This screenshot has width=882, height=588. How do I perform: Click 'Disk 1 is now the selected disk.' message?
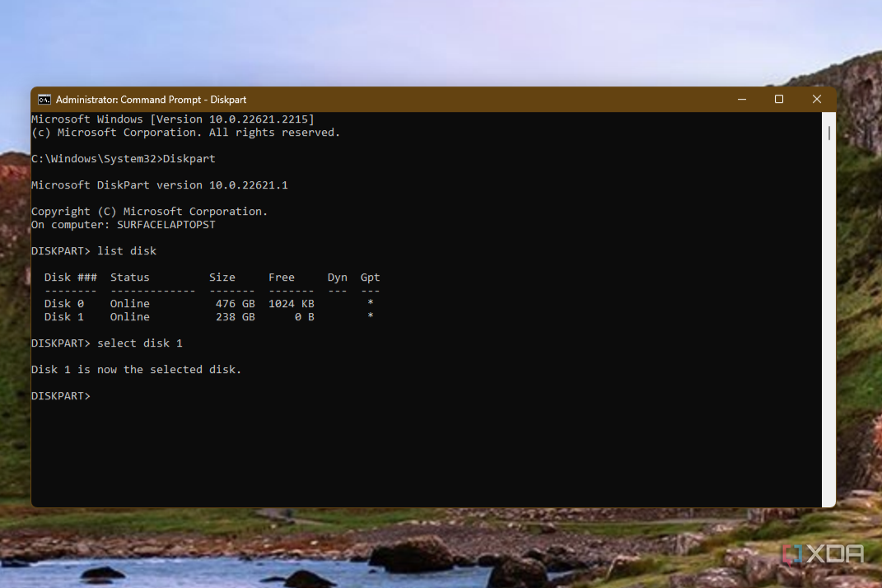[x=136, y=370]
